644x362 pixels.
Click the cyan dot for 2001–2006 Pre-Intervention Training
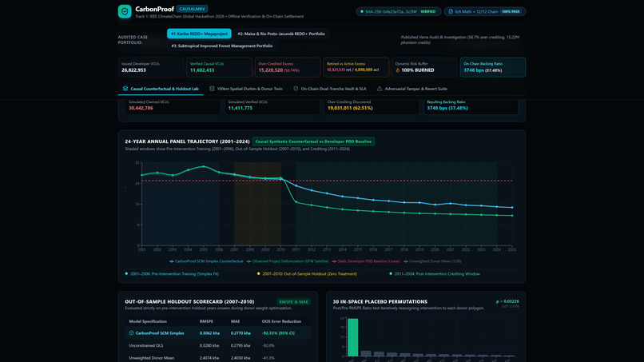(x=126, y=273)
